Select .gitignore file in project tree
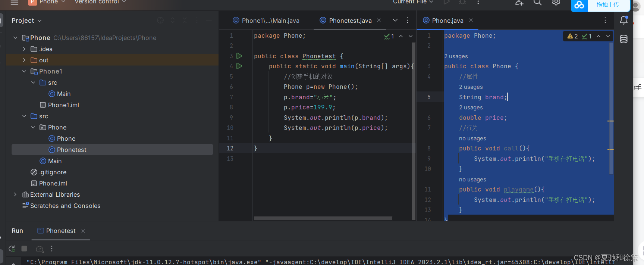This screenshot has width=644, height=265. tap(53, 172)
